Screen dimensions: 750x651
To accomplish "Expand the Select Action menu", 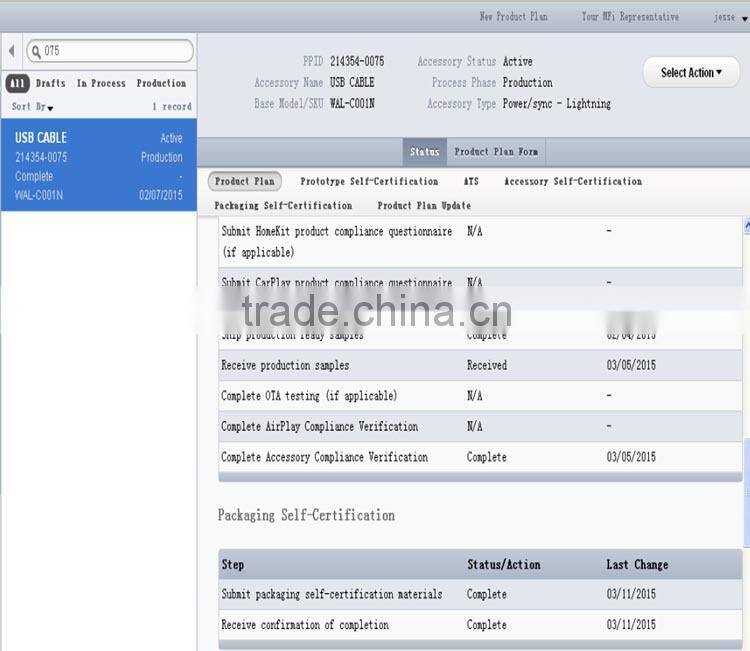I will [x=691, y=73].
